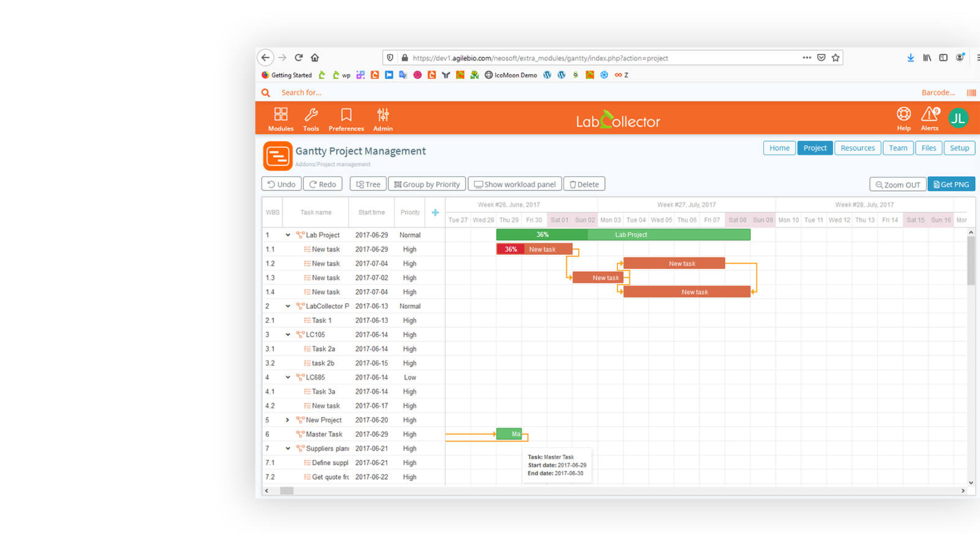Click the JL user avatar
This screenshot has width=980, height=534.
[959, 118]
